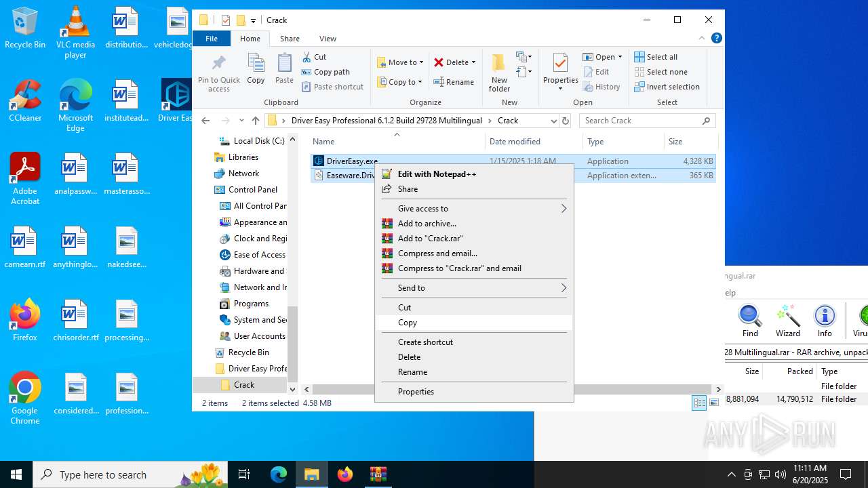Viewport: 868px width, 488px height.
Task: Click Info in WinRAR window
Action: click(x=825, y=321)
